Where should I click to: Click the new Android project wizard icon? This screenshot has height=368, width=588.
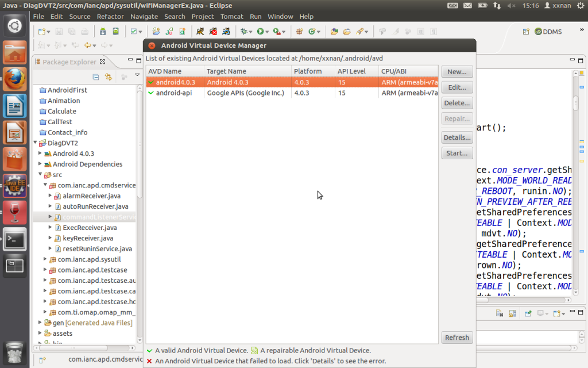coord(156,32)
